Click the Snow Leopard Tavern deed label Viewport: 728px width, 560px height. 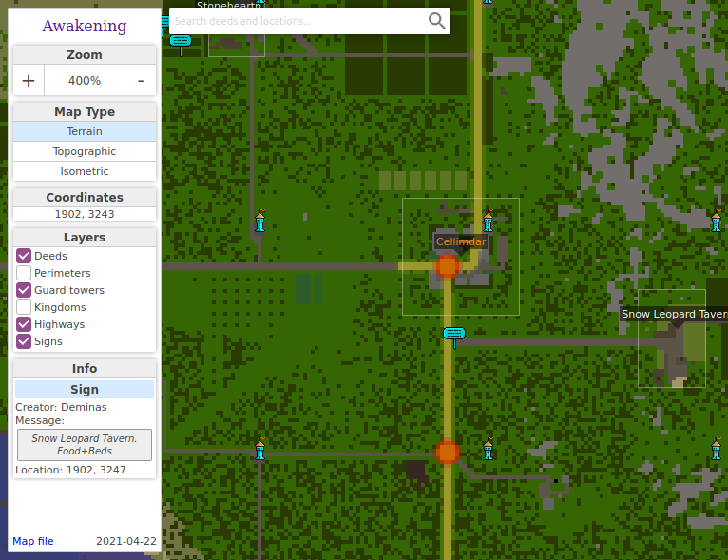(x=674, y=314)
